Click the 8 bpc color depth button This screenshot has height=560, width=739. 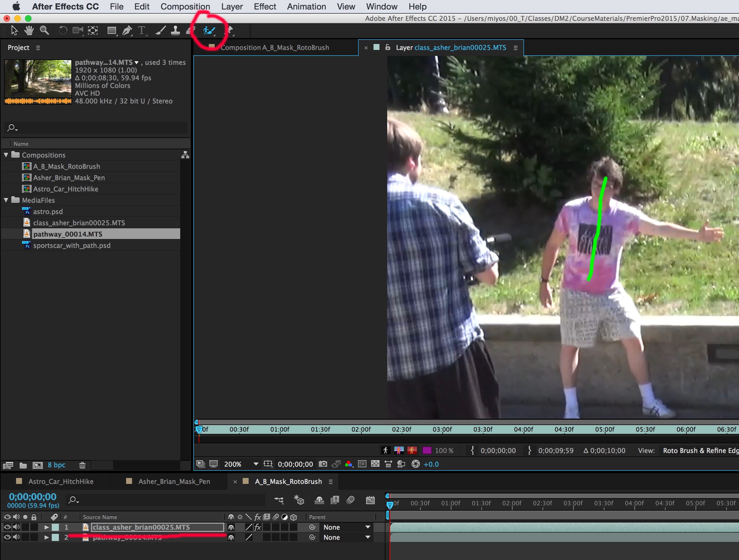point(56,465)
